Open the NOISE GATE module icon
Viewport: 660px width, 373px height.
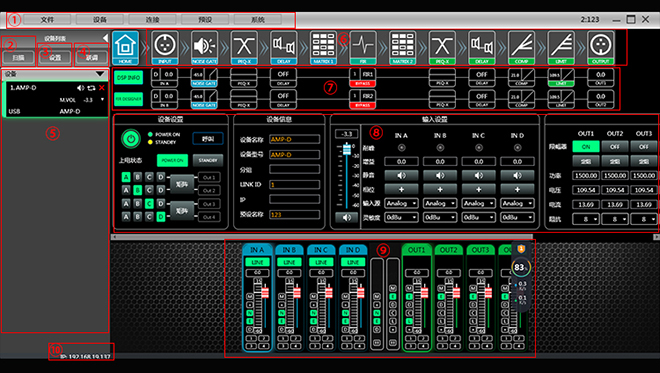[x=204, y=47]
